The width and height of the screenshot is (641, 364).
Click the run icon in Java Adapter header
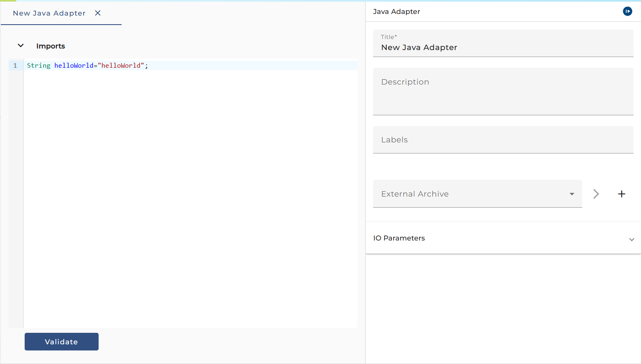627,11
